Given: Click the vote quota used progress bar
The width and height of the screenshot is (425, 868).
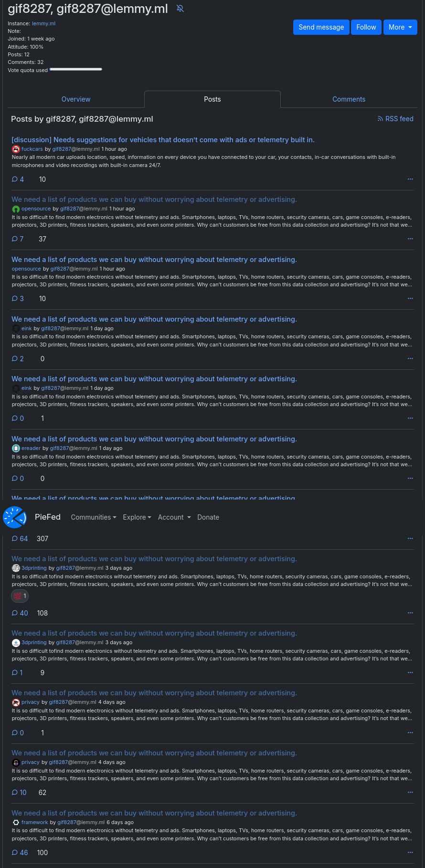Looking at the screenshot, I should 76,70.
